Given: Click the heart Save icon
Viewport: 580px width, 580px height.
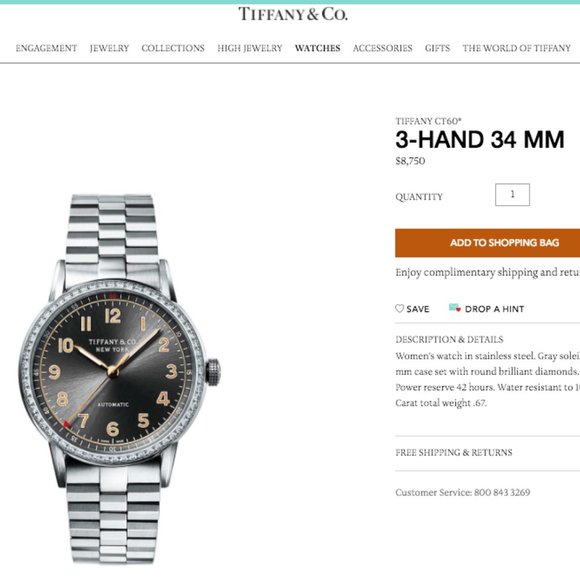Looking at the screenshot, I should 399,308.
